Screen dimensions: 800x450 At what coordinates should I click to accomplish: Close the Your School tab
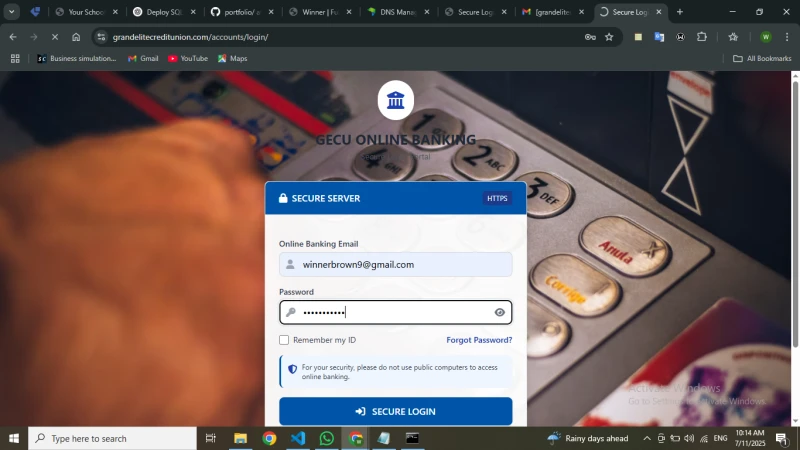tap(115, 12)
